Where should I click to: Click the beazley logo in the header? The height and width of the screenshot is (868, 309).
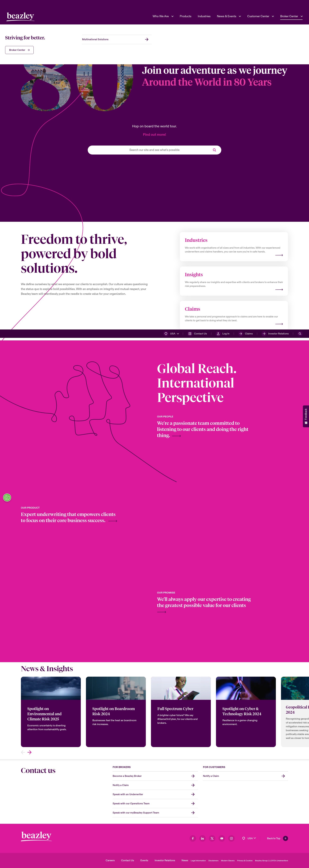(x=20, y=16)
